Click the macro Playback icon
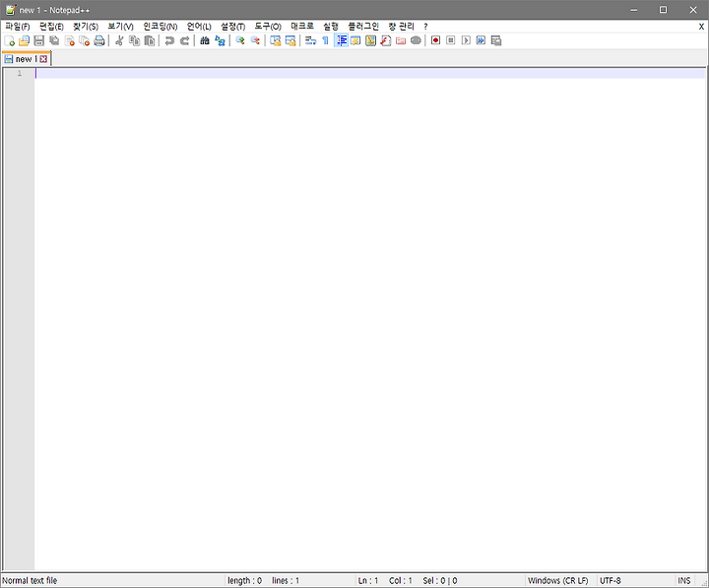 (x=466, y=40)
